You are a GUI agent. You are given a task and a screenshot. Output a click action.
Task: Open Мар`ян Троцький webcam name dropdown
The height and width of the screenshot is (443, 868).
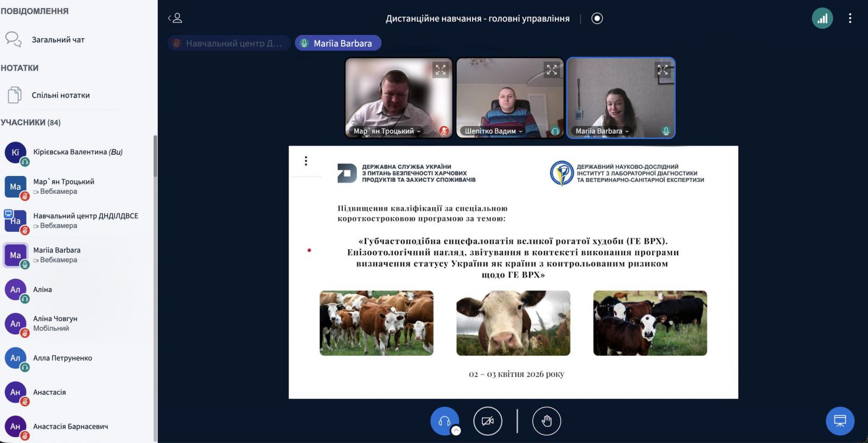[x=387, y=131]
